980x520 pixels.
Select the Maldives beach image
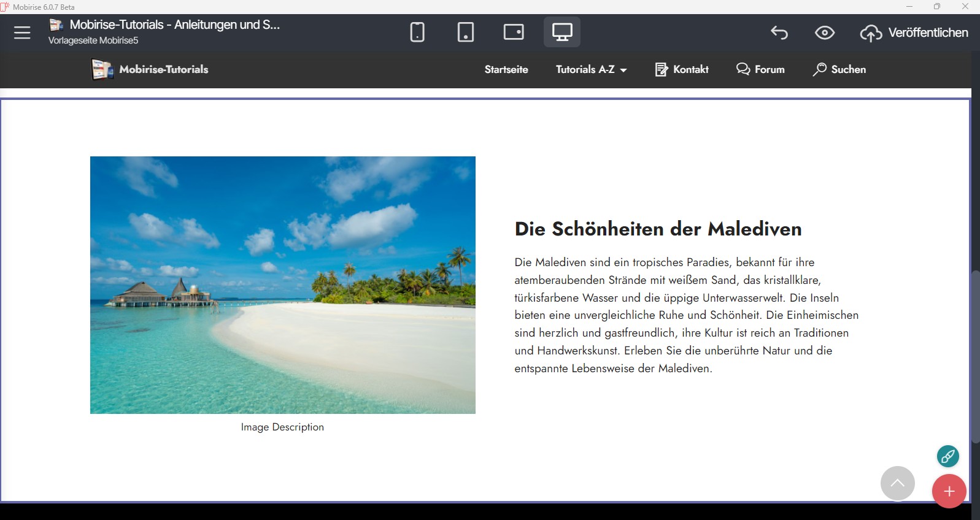[283, 285]
